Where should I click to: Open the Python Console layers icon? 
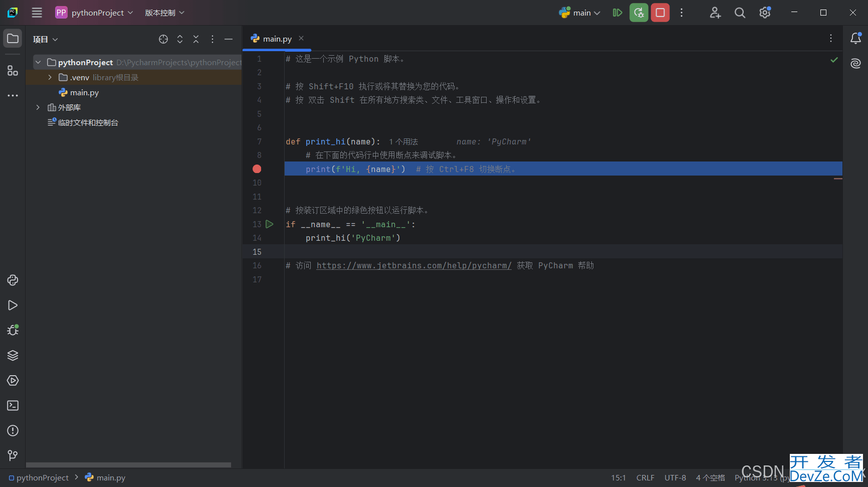pos(13,355)
